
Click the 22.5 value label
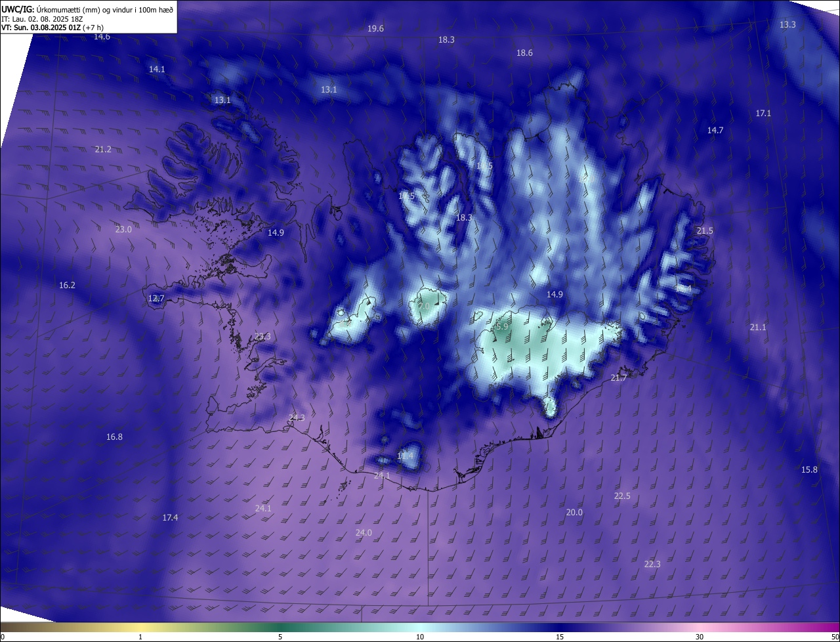pyautogui.click(x=622, y=496)
